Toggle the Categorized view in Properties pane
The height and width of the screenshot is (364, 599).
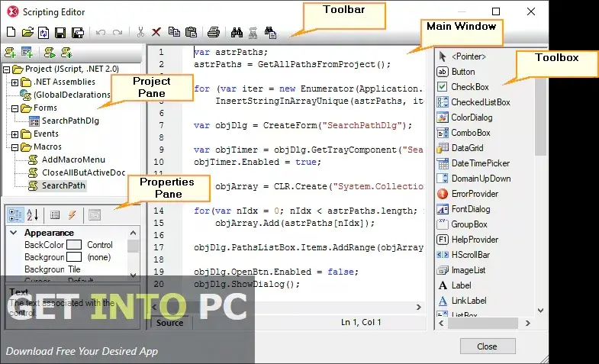(x=15, y=215)
